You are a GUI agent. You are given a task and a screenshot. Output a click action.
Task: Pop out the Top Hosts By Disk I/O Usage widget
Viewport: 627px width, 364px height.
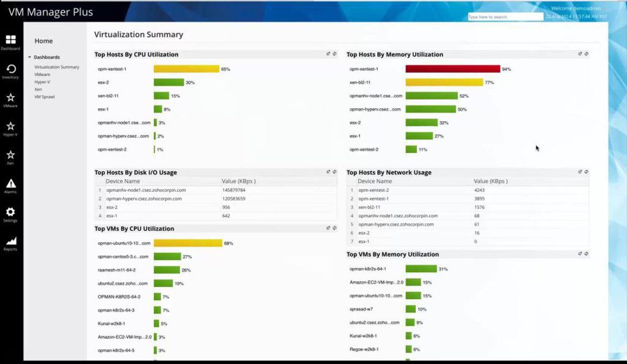click(328, 172)
